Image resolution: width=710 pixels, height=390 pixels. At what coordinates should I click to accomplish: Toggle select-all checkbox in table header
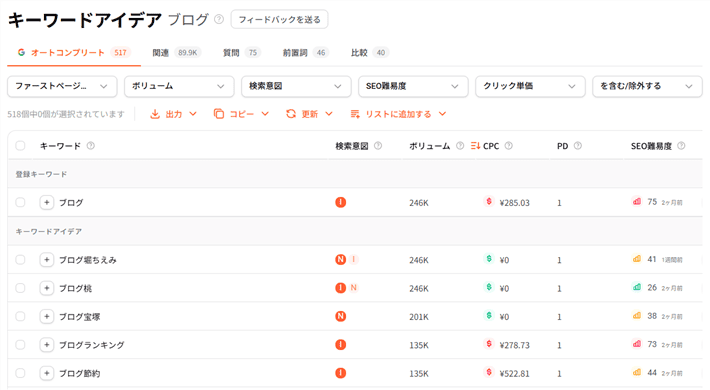tap(20, 146)
